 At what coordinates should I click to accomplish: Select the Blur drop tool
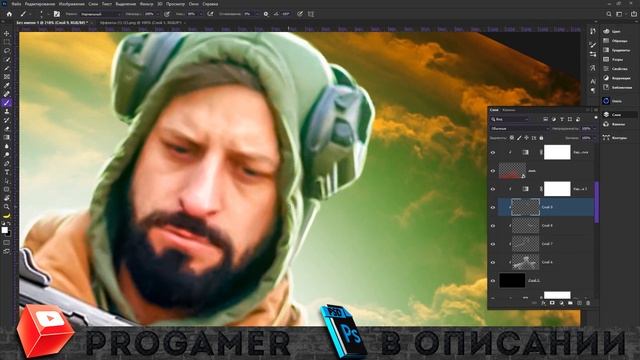7,146
